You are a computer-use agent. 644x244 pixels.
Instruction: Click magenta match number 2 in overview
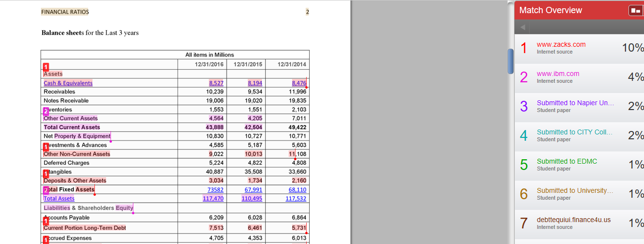524,77
